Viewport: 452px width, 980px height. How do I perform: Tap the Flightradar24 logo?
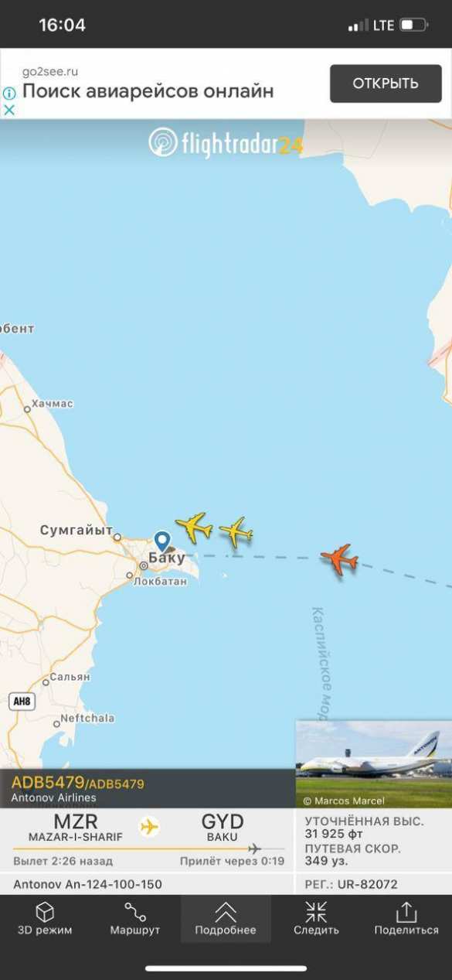click(226, 143)
